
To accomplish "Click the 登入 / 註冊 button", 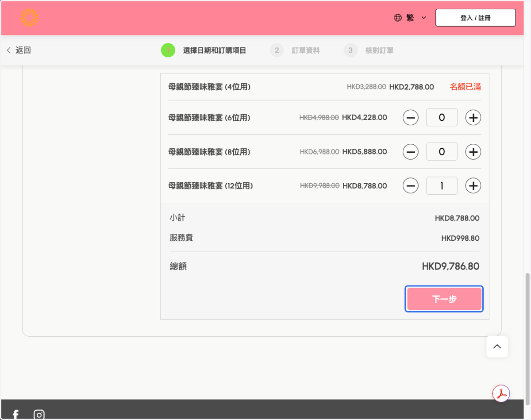I will pos(475,18).
